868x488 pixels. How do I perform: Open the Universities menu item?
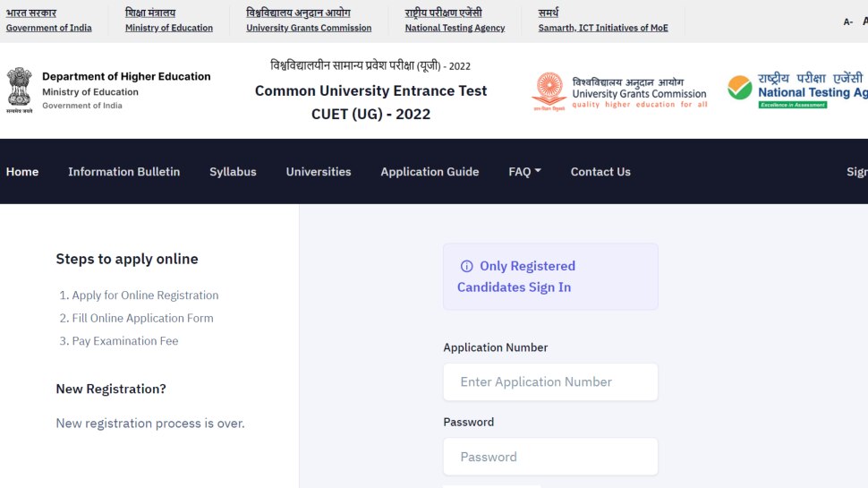319,172
